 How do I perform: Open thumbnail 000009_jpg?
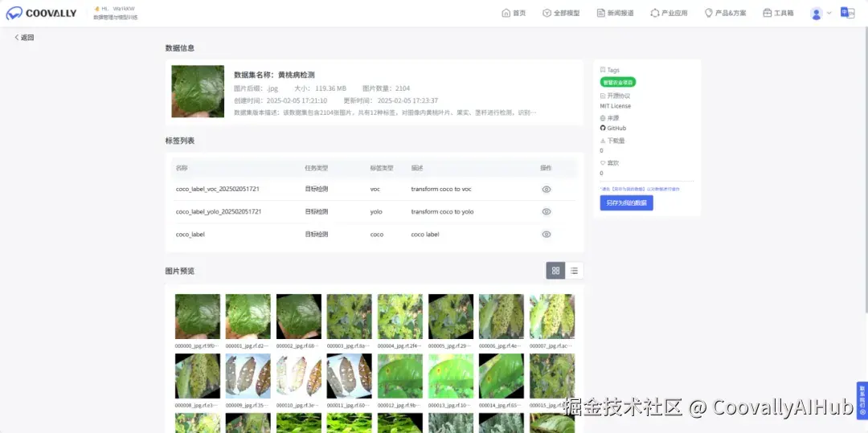coord(248,376)
